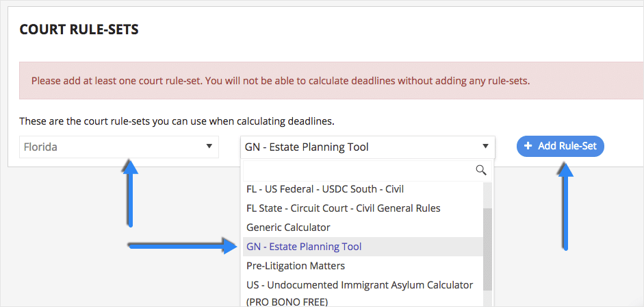
Task: Select the Generic Calculator option
Action: [x=288, y=228]
